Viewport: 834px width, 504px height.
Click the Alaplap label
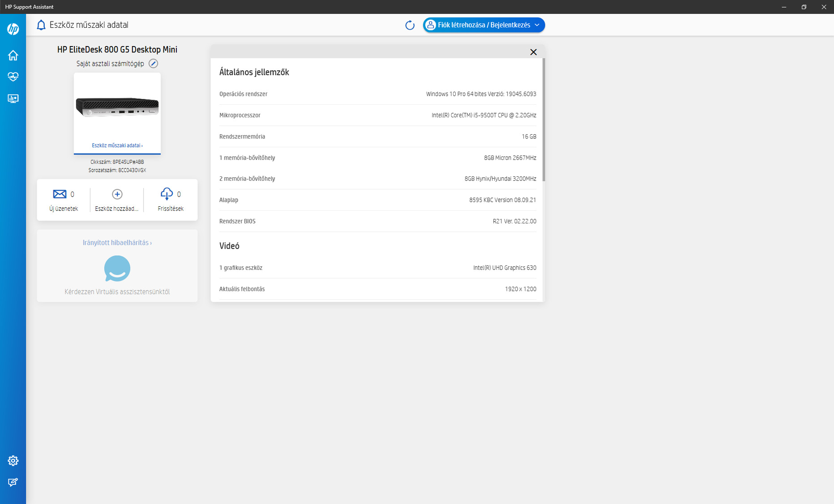[x=229, y=200]
